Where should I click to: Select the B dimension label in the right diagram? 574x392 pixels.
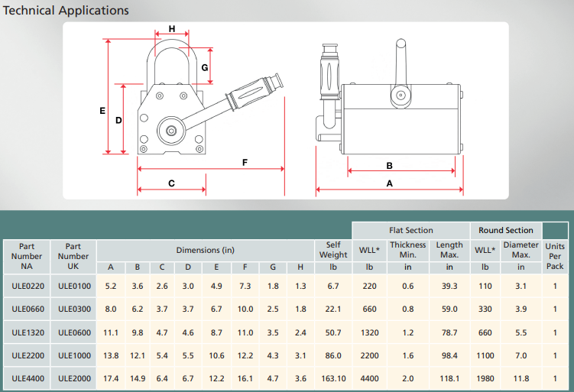coord(389,165)
